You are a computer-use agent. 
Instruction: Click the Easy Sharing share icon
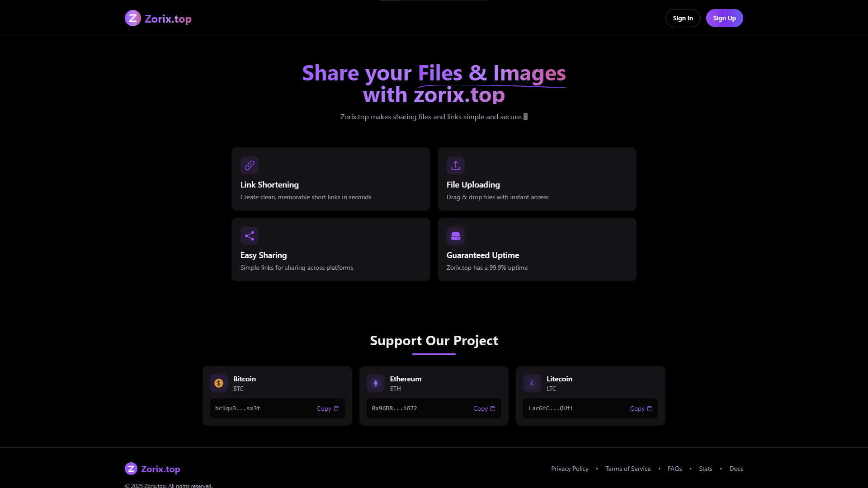click(249, 235)
